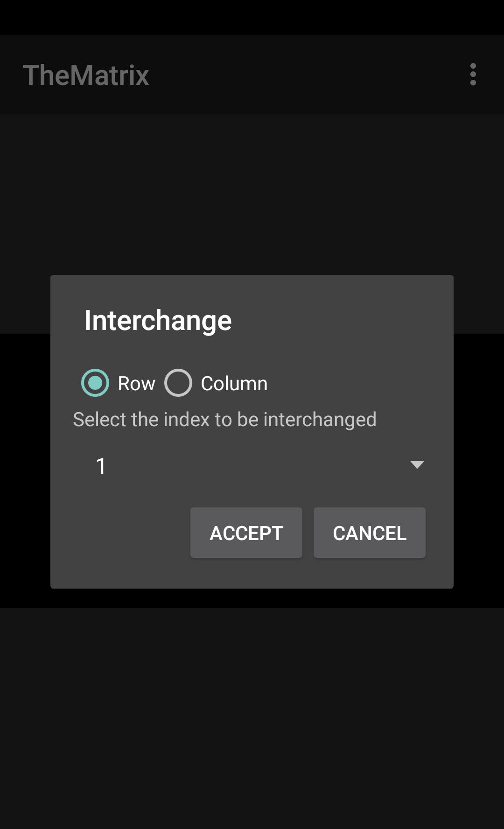Image resolution: width=504 pixels, height=829 pixels.
Task: Tap the Column label text
Action: pyautogui.click(x=234, y=384)
